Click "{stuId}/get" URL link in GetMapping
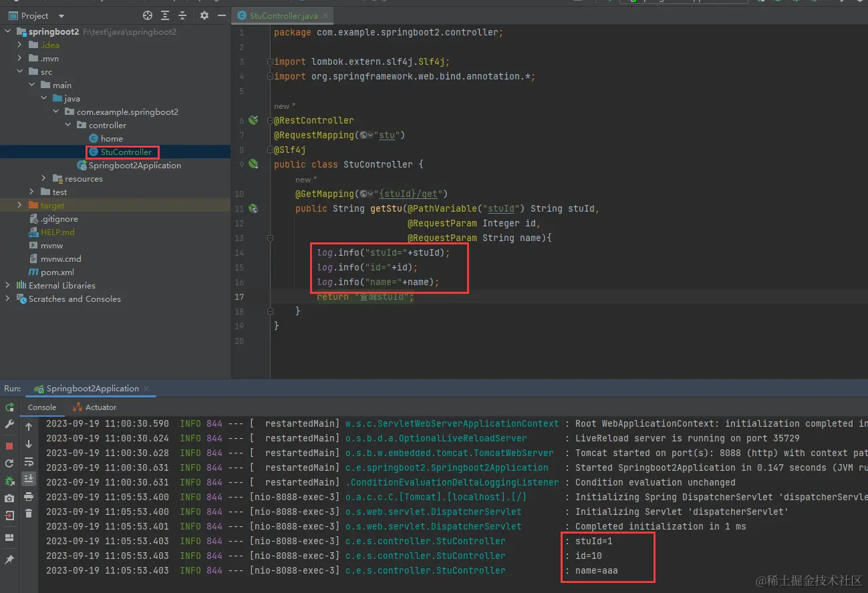 pos(408,194)
